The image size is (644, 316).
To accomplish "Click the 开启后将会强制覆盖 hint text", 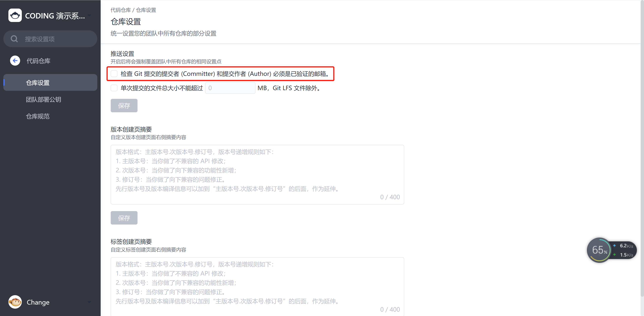I will point(166,62).
